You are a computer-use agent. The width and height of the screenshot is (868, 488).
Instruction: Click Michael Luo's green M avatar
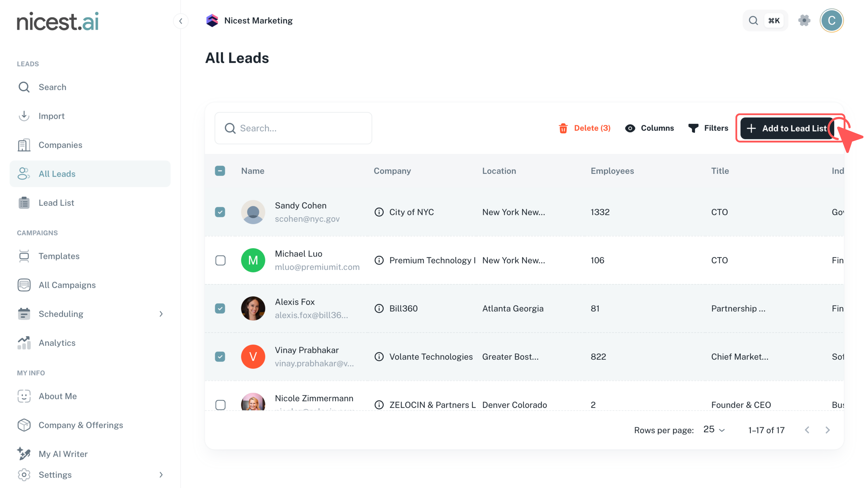coord(253,260)
